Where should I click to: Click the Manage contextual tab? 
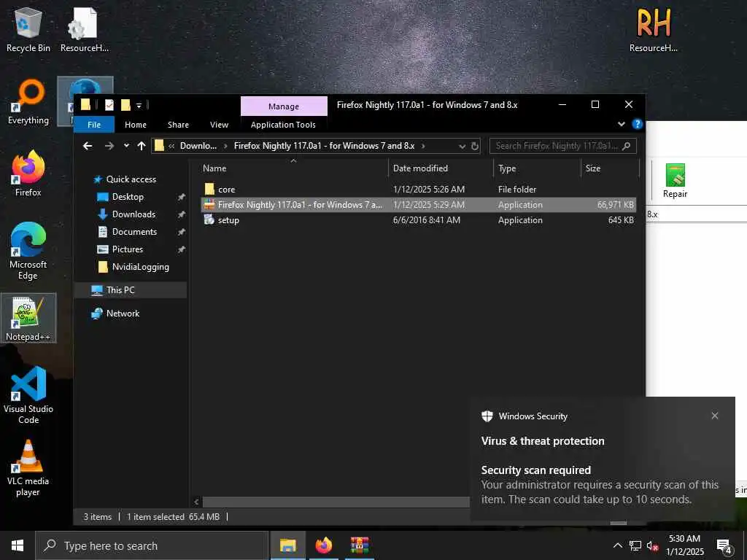tap(284, 106)
